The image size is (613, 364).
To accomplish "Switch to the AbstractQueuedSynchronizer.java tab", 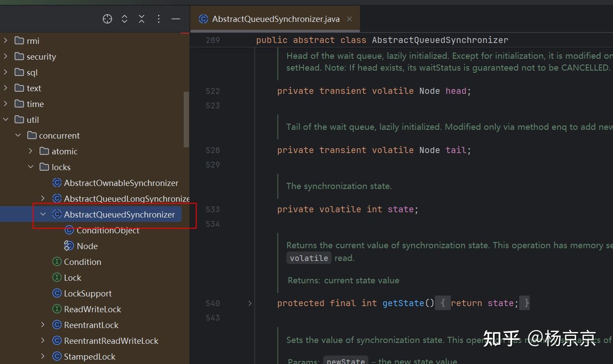I will 275,19.
